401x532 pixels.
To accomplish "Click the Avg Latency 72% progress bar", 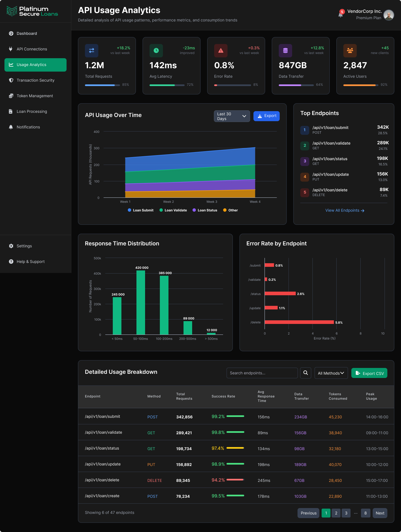I will (167, 85).
